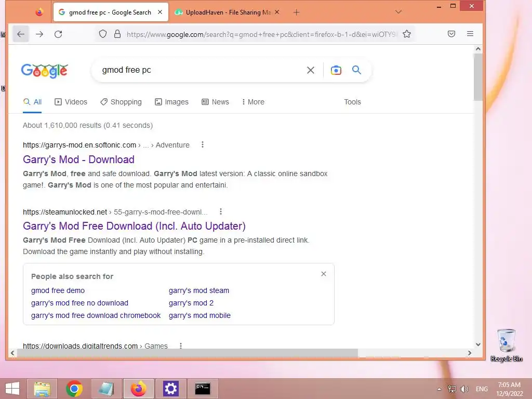Save the page to Pocket
The image size is (532, 399).
click(451, 34)
